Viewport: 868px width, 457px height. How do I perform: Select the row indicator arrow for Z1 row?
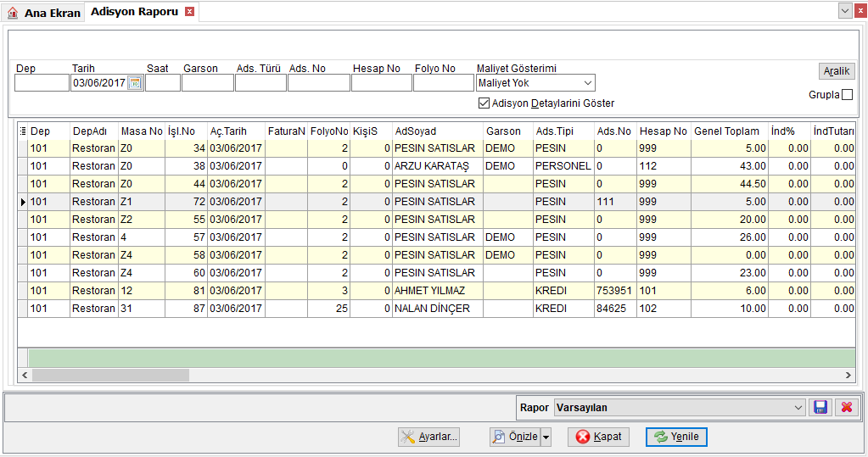(23, 202)
